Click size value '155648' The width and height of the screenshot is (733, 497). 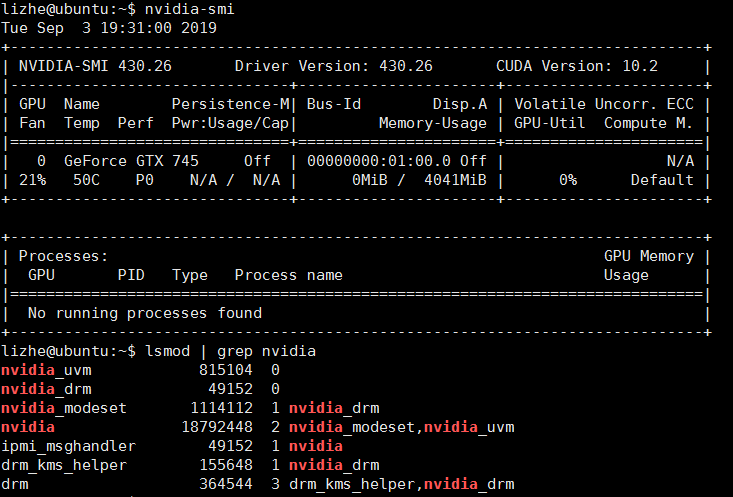(x=226, y=465)
